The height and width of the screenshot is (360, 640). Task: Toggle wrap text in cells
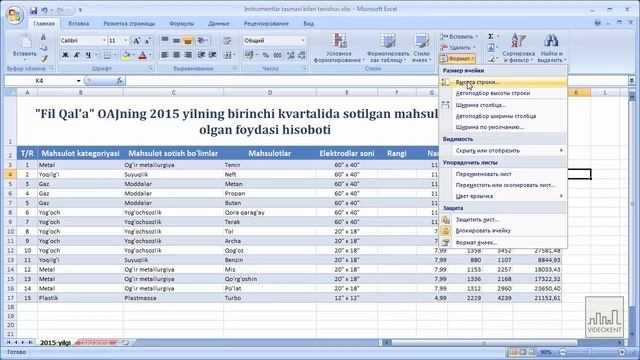click(227, 40)
